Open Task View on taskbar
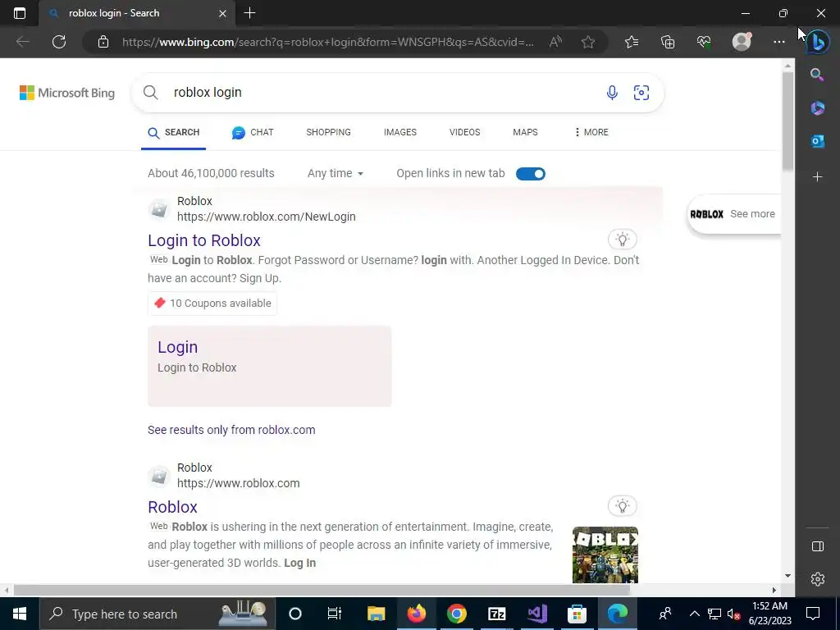This screenshot has height=630, width=840. pyautogui.click(x=335, y=614)
